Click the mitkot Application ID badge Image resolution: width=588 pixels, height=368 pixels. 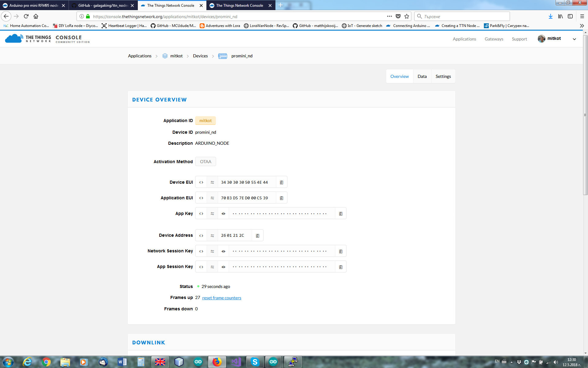coord(205,121)
